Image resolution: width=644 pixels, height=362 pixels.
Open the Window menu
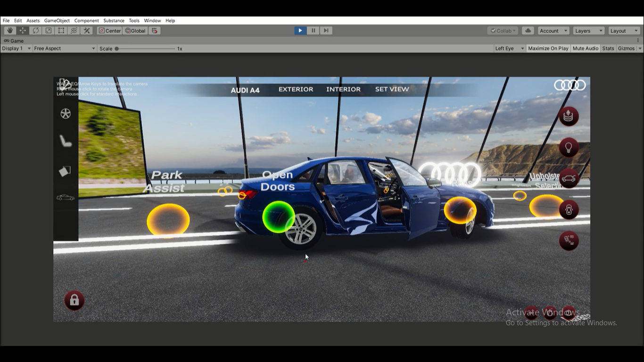coord(152,21)
